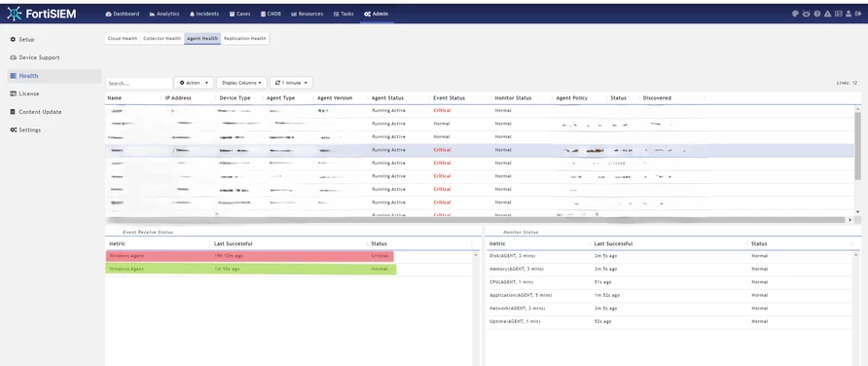Open the ID card icon in header

838,14
